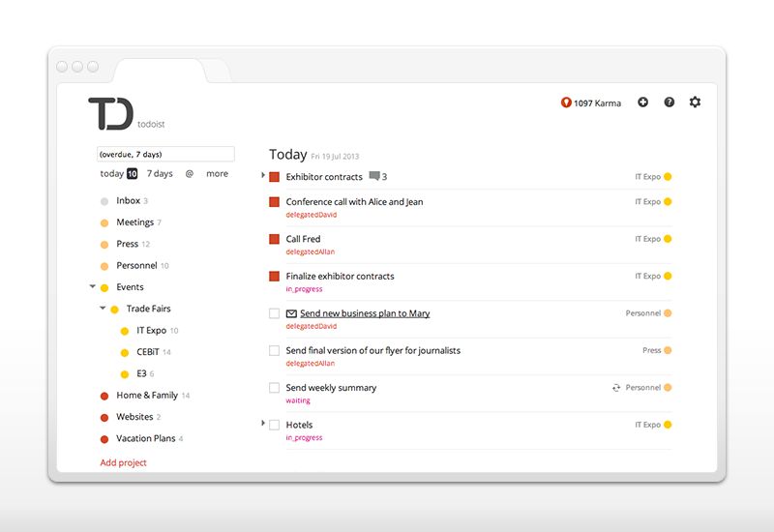774x532 pixels.
Task: Open Send new business plan to Mary link
Action: 365,313
